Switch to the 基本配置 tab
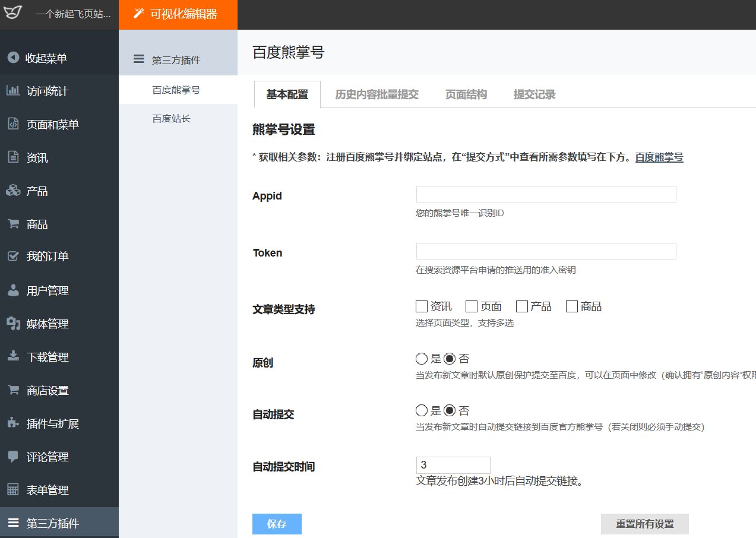Image resolution: width=756 pixels, height=538 pixels. 287,94
